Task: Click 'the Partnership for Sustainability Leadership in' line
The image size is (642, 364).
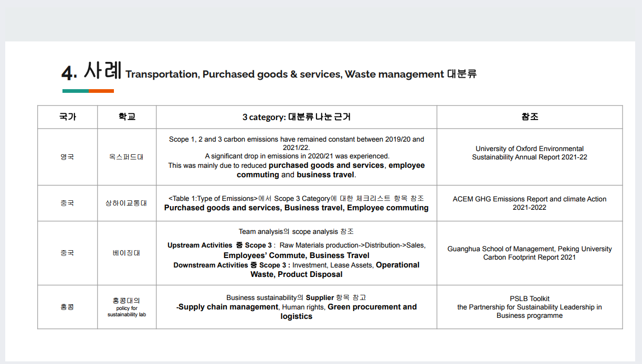Action: click(530, 307)
